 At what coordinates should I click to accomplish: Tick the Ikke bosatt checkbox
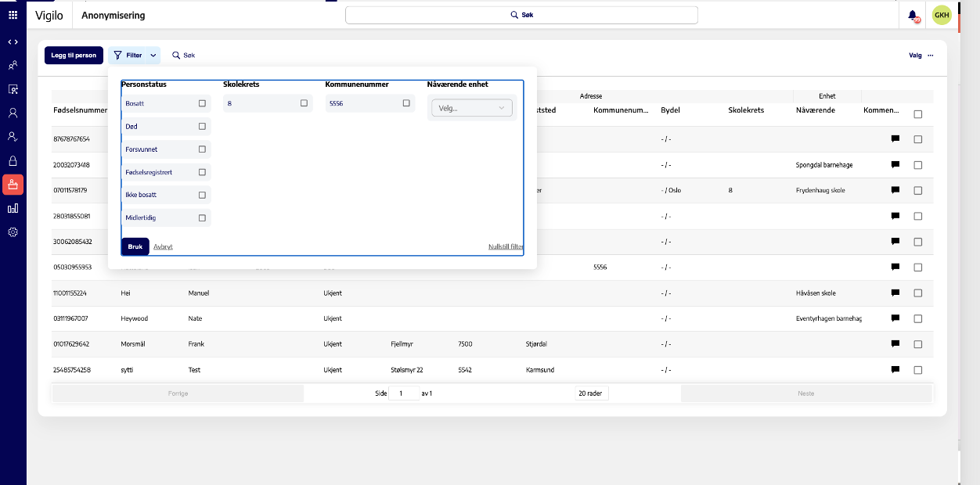pos(202,195)
